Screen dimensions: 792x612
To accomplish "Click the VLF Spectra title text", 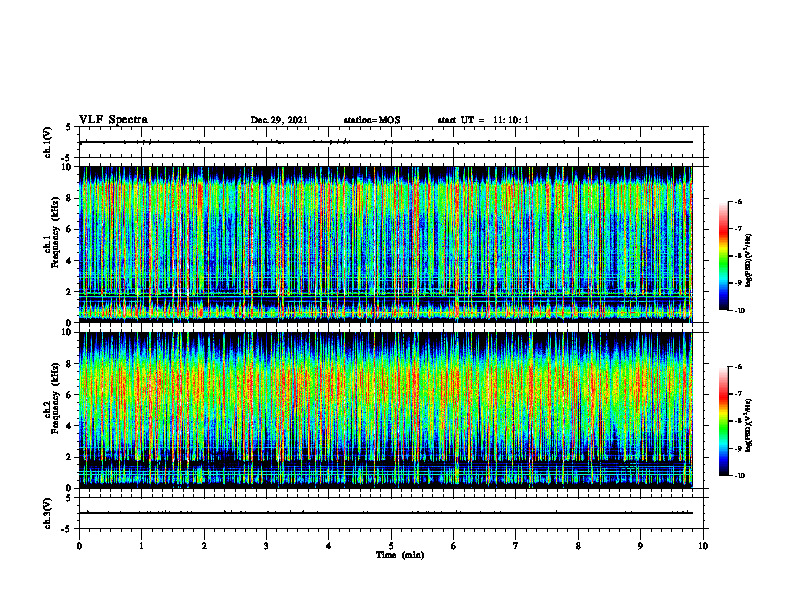I will [x=113, y=120].
